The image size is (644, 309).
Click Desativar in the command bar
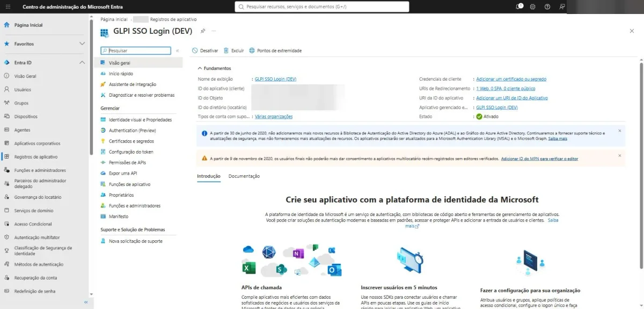[x=205, y=51]
